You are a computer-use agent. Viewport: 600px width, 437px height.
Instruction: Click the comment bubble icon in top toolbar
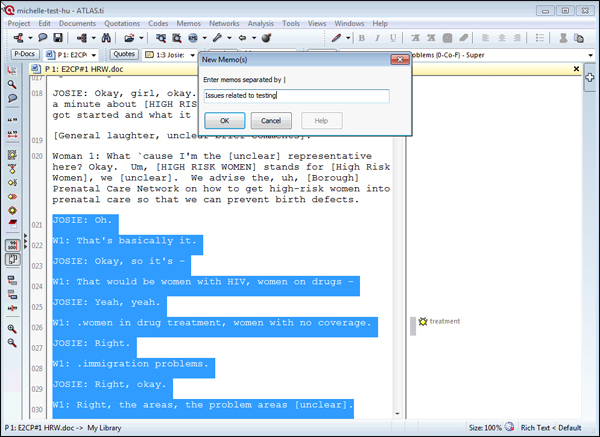(42, 38)
